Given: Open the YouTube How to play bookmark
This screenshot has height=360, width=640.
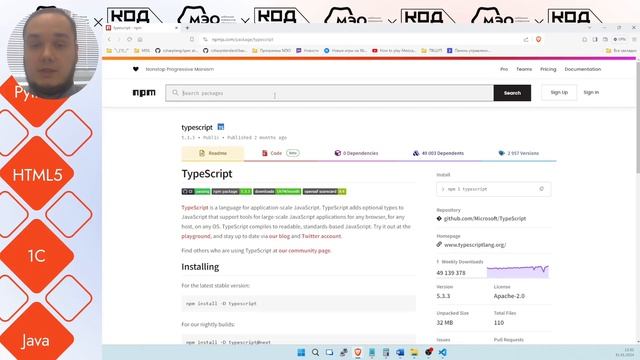Looking at the screenshot, I should point(394,51).
